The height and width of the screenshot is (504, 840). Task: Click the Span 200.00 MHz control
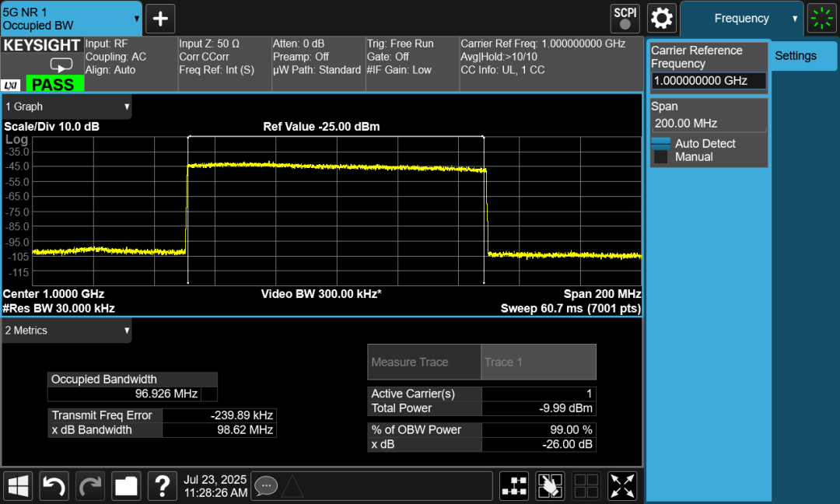pos(708,123)
